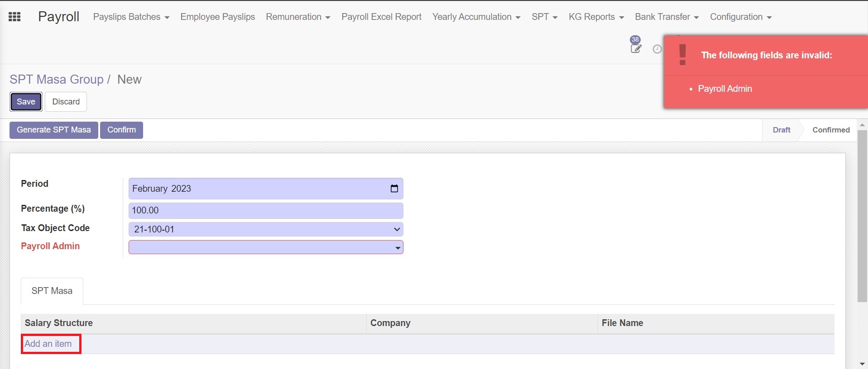Click the Period field showing February 2023
Screen dimensions: 868x369
click(266, 189)
